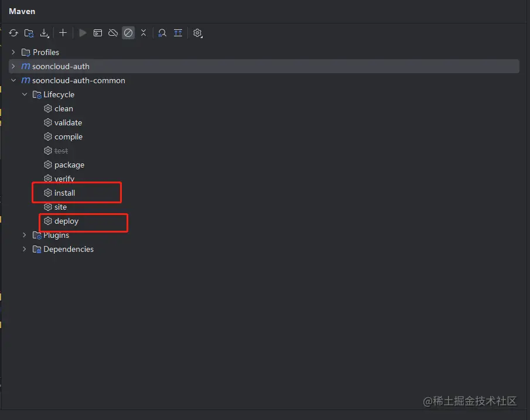The image size is (530, 420).
Task: Click Download Sources and Documentation icon
Action: click(45, 33)
